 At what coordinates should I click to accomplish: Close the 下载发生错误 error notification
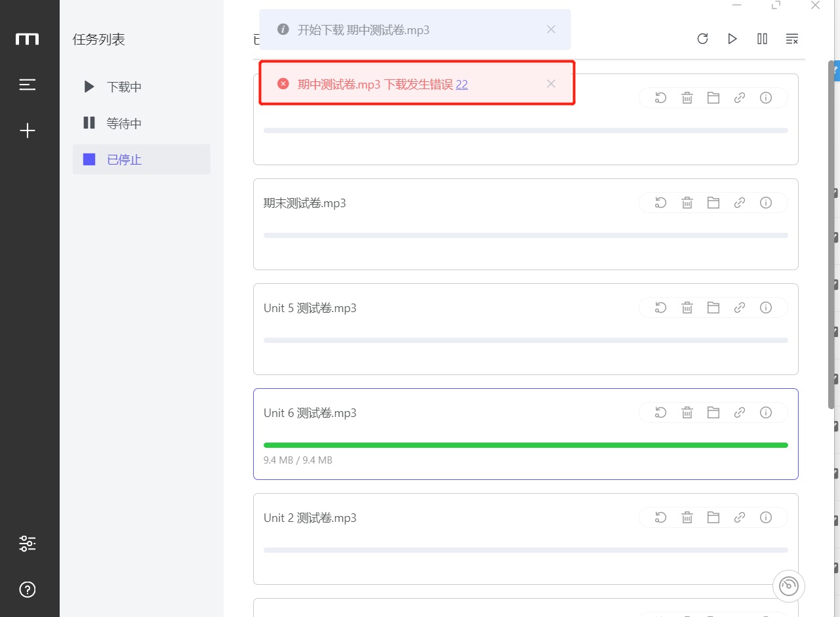coord(551,84)
